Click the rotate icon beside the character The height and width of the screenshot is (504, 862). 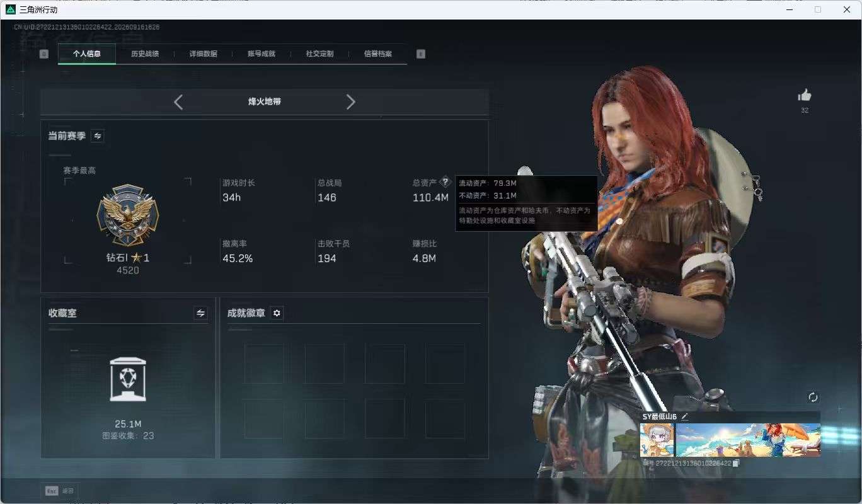coord(813,397)
